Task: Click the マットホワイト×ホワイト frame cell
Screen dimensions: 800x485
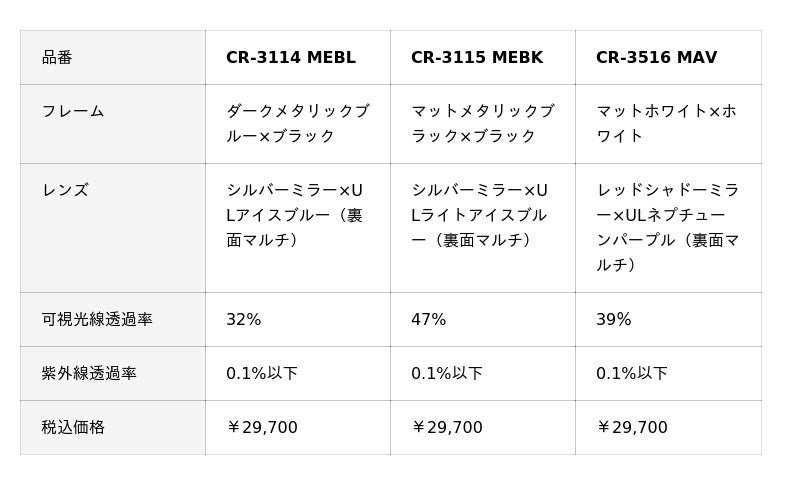Action: coord(666,124)
